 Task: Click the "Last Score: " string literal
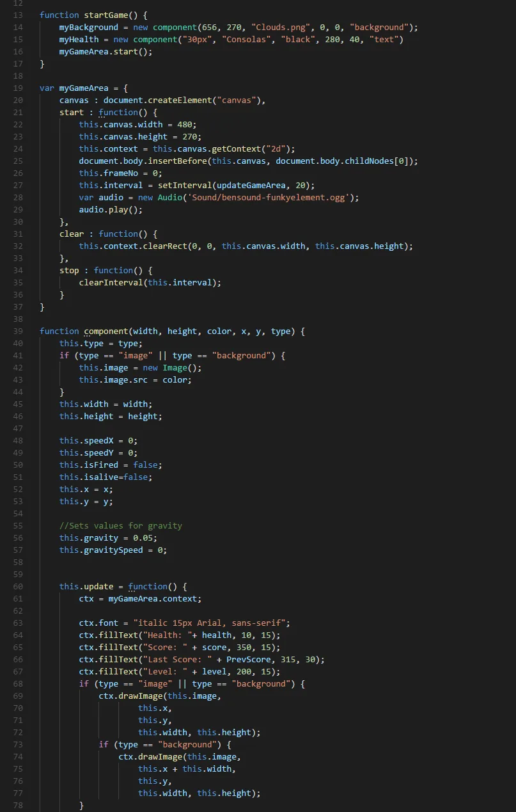coord(178,659)
